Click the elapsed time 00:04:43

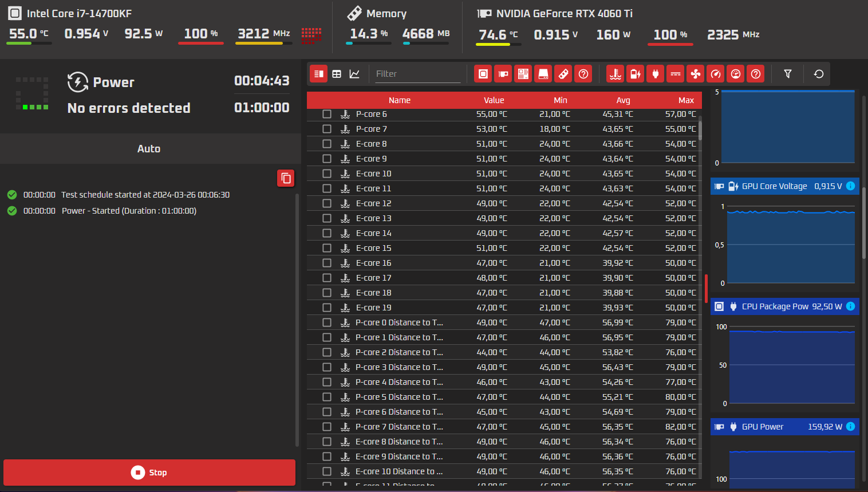[x=262, y=81]
